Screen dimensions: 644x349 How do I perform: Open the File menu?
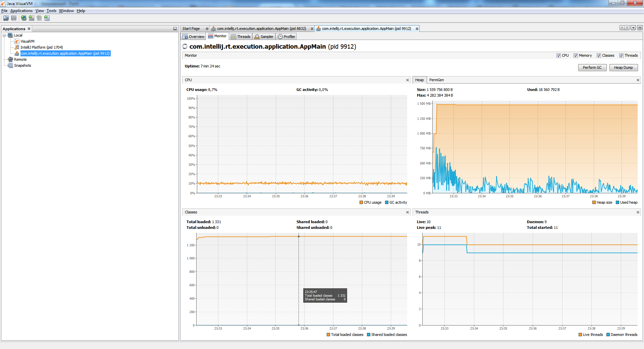(x=4, y=11)
